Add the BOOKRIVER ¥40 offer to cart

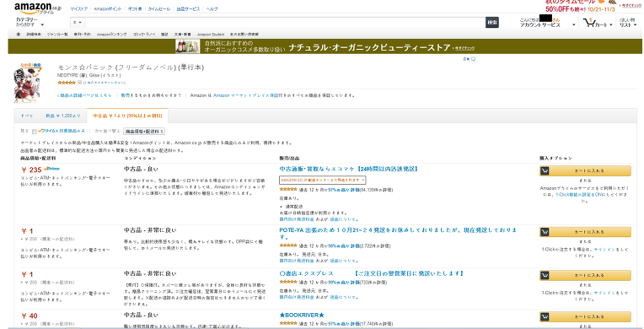(585, 316)
